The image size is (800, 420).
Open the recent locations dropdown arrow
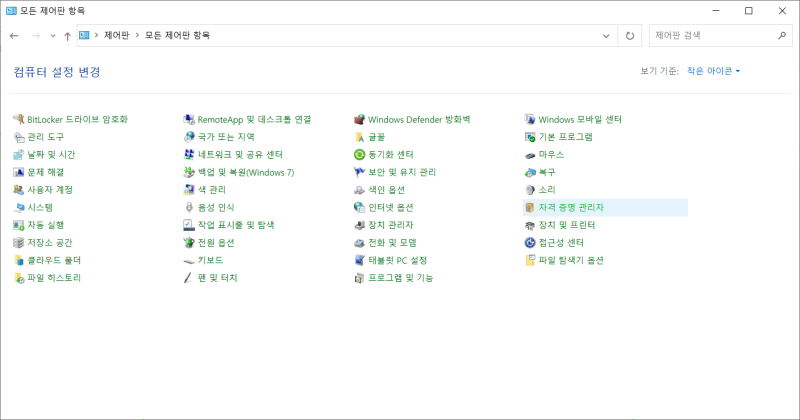53,36
